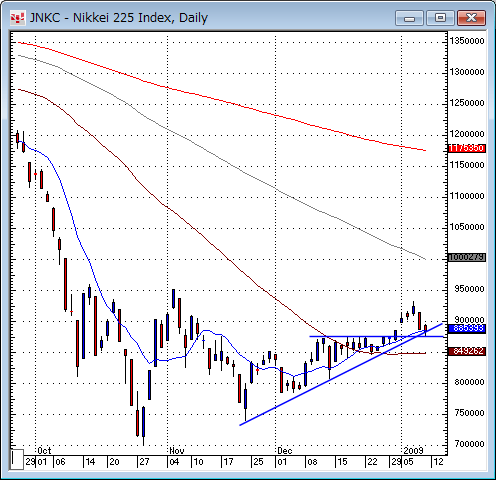Click the date label 15 on time axis

[x=342, y=462]
